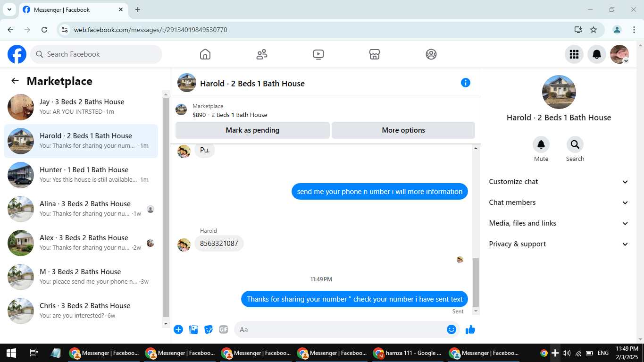Click the install app icon in the address bar
Screen dimensions: 644x362
tap(578, 30)
